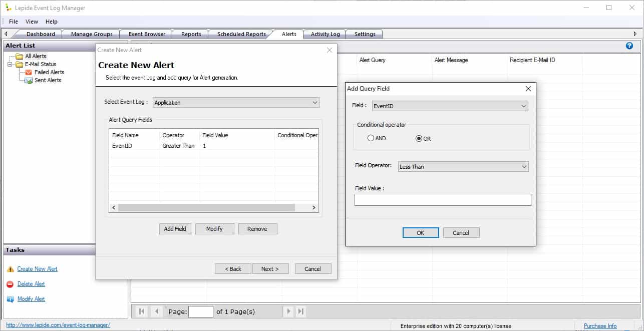
Task: Switch to the Dashboard tab
Action: pyautogui.click(x=41, y=34)
